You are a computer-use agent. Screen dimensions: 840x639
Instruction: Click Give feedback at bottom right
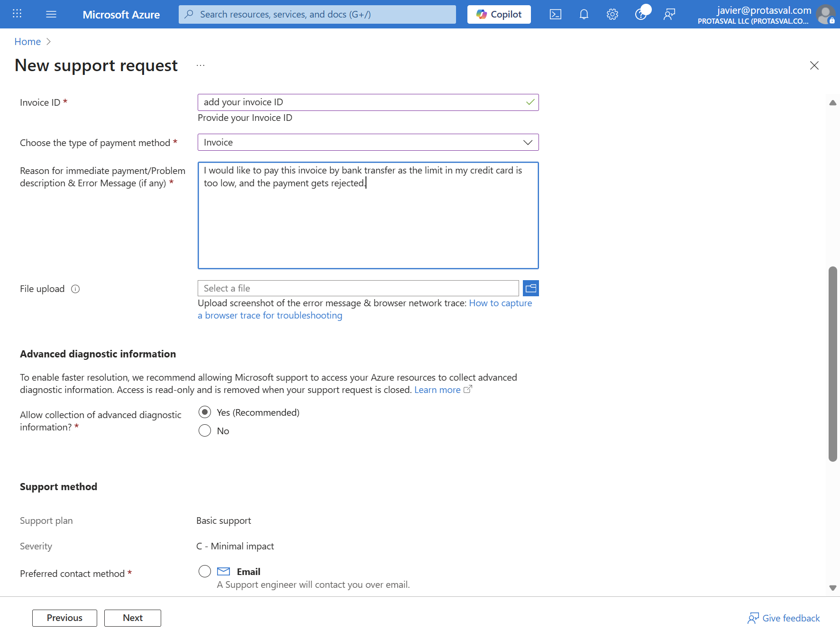click(784, 618)
